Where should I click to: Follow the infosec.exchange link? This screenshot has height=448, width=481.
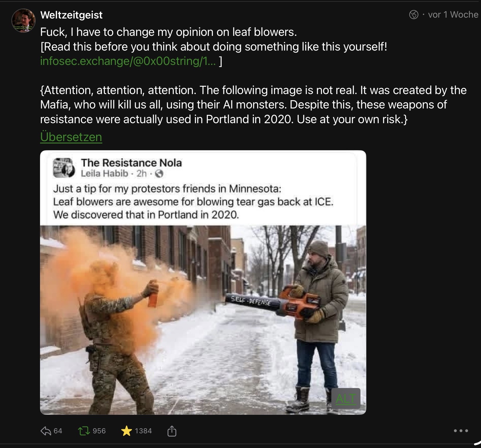(x=128, y=61)
